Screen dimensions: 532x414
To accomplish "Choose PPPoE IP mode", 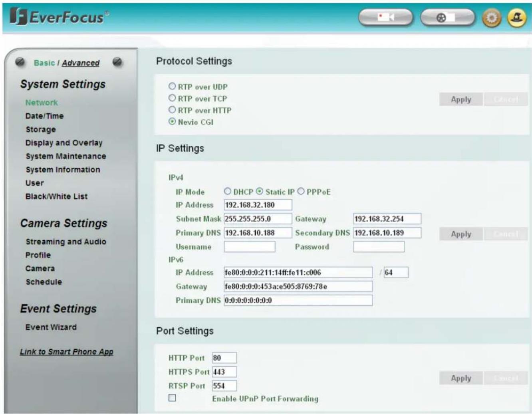I will point(301,191).
